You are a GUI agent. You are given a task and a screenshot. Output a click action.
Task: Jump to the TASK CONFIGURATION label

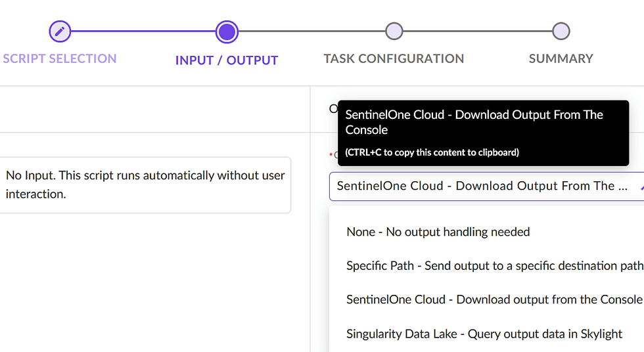click(394, 58)
